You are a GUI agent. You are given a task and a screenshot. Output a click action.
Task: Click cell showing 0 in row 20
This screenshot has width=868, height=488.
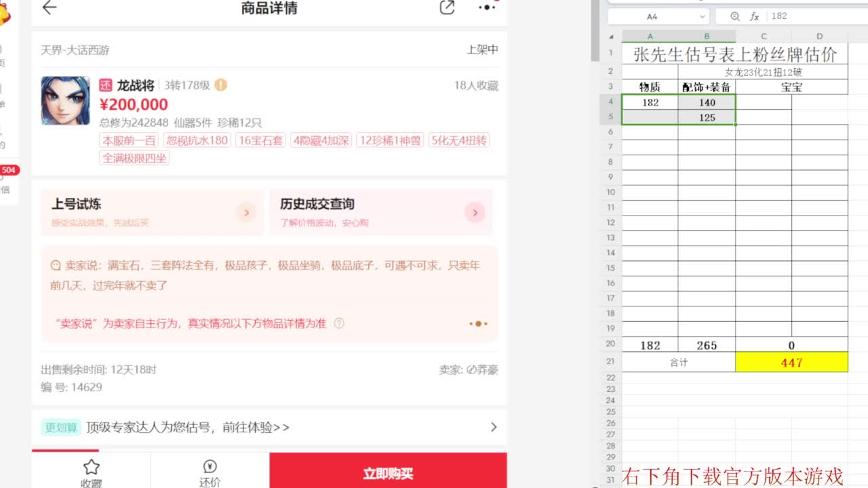791,345
